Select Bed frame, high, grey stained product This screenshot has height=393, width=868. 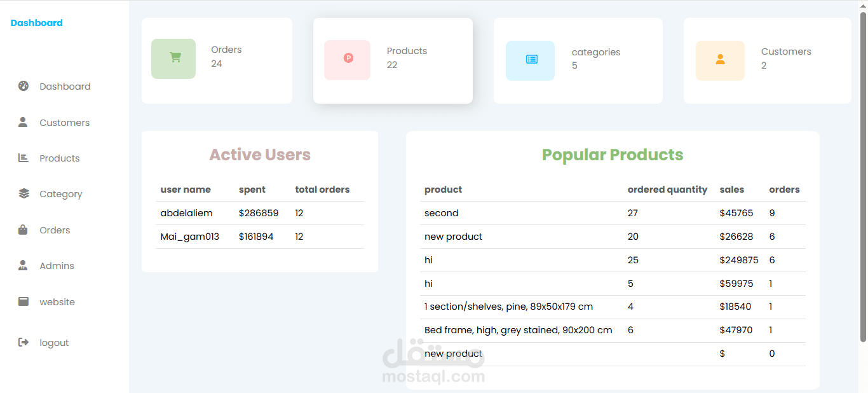(x=518, y=330)
